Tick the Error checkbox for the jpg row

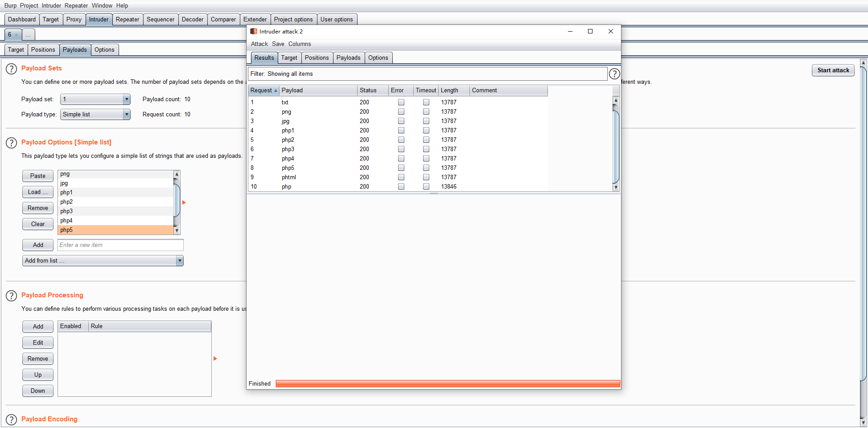[401, 121]
